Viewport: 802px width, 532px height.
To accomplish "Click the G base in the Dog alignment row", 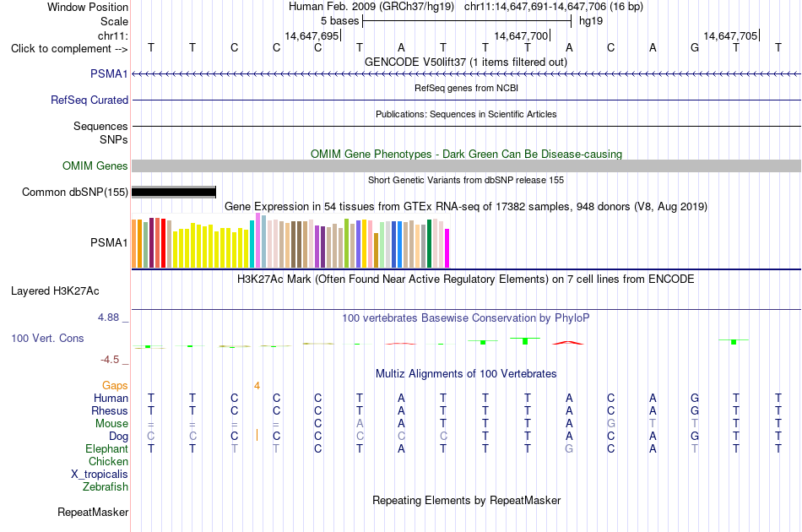I will point(695,437).
